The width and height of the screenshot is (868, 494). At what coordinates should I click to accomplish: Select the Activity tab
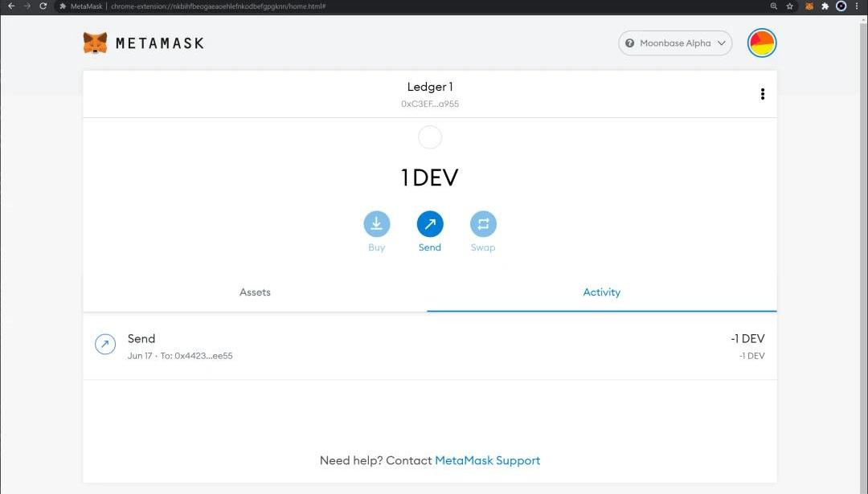pyautogui.click(x=601, y=292)
